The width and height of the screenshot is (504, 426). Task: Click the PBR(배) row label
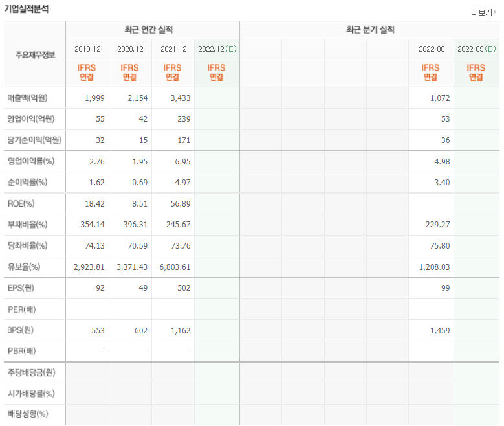click(x=21, y=351)
